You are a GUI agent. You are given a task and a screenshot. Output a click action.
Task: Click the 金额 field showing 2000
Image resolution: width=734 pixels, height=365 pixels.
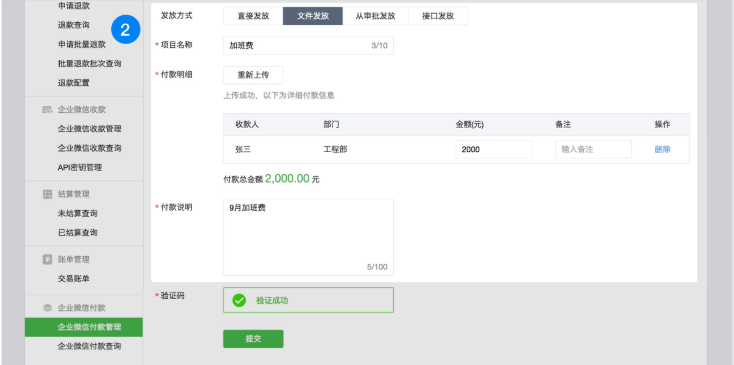(494, 150)
